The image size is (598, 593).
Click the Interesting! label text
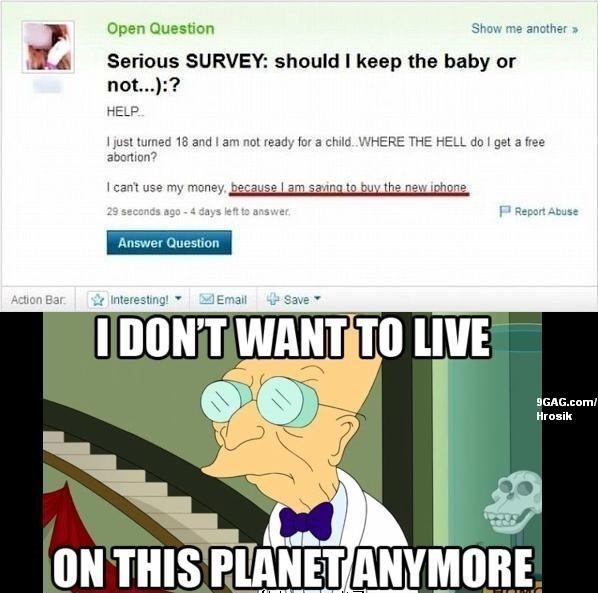point(139,300)
